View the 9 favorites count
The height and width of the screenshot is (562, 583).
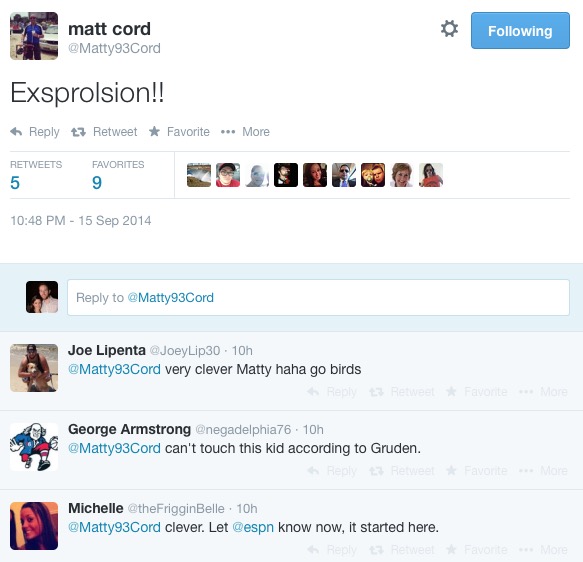97,183
